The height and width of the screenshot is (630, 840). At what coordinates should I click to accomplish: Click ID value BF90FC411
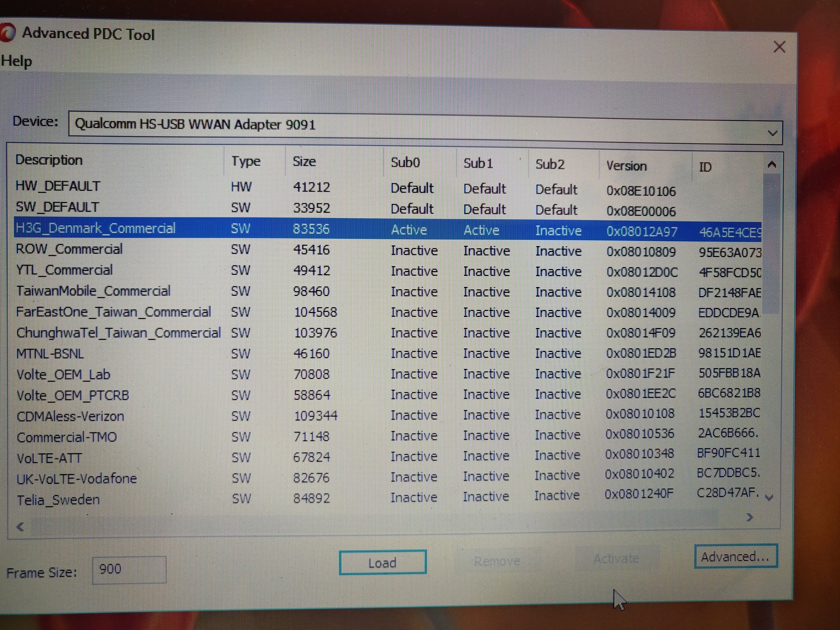click(x=728, y=452)
